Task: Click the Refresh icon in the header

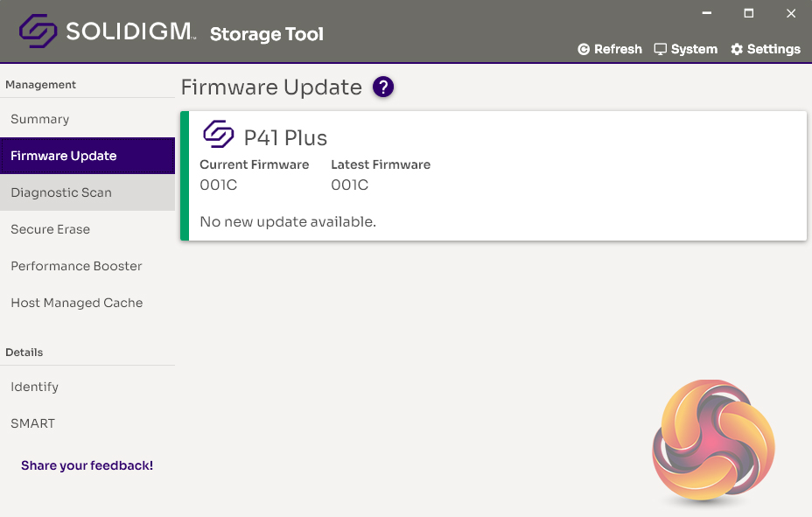Action: point(584,50)
